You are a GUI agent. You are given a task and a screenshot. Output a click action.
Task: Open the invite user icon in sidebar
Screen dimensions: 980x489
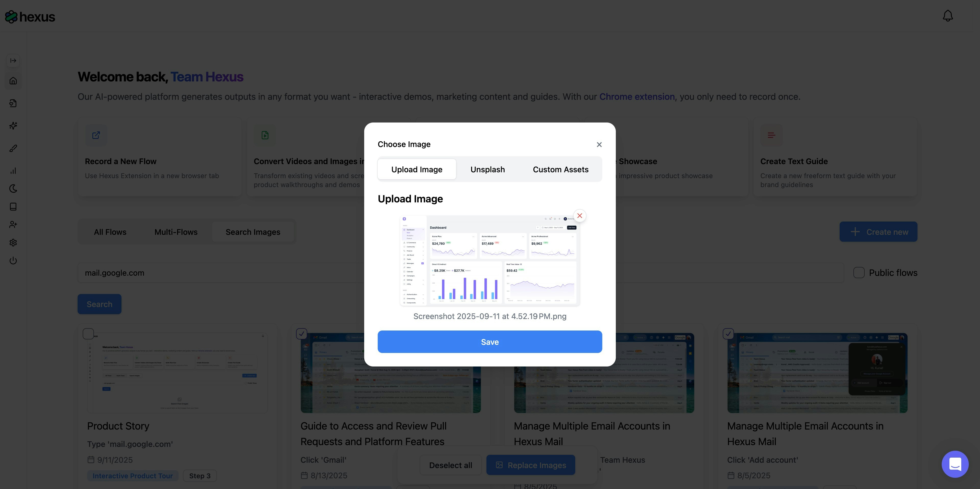tap(13, 225)
